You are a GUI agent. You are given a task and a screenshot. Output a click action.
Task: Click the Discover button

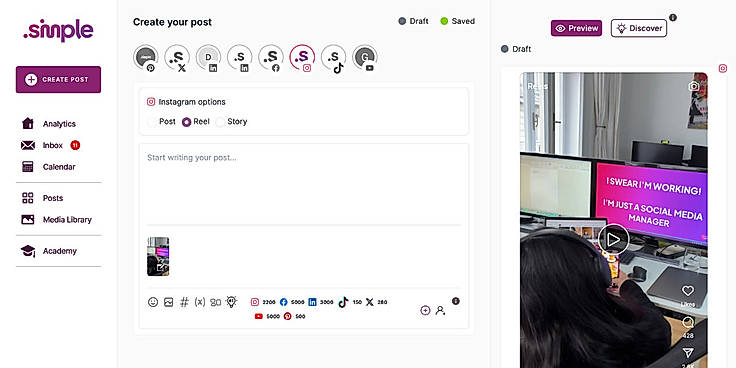coord(639,28)
